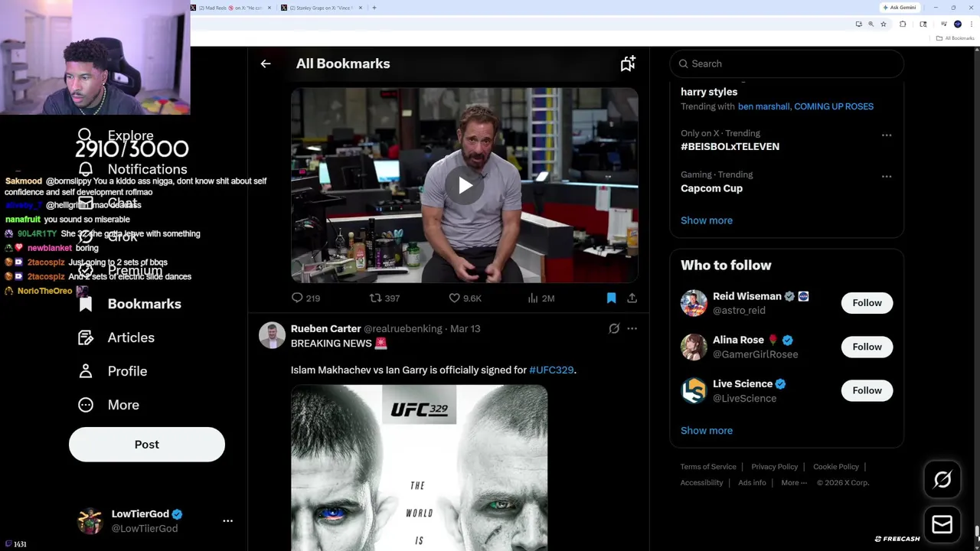Open more options for Capcom Cup trend
The height and width of the screenshot is (551, 980).
click(887, 176)
